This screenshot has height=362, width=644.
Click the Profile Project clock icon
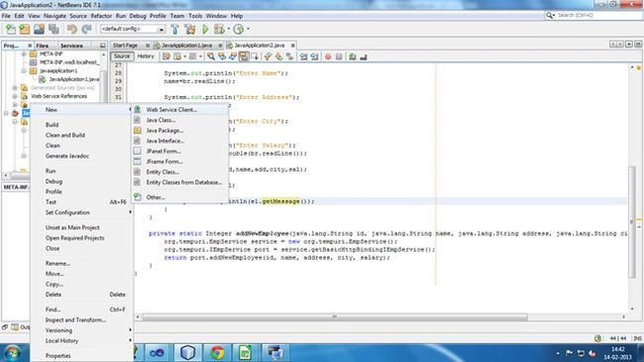tap(238, 29)
